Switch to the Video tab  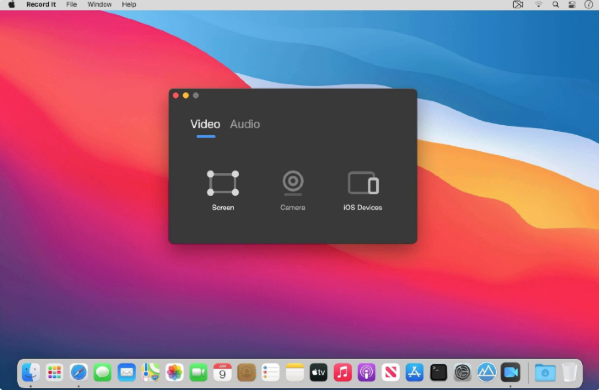(205, 124)
